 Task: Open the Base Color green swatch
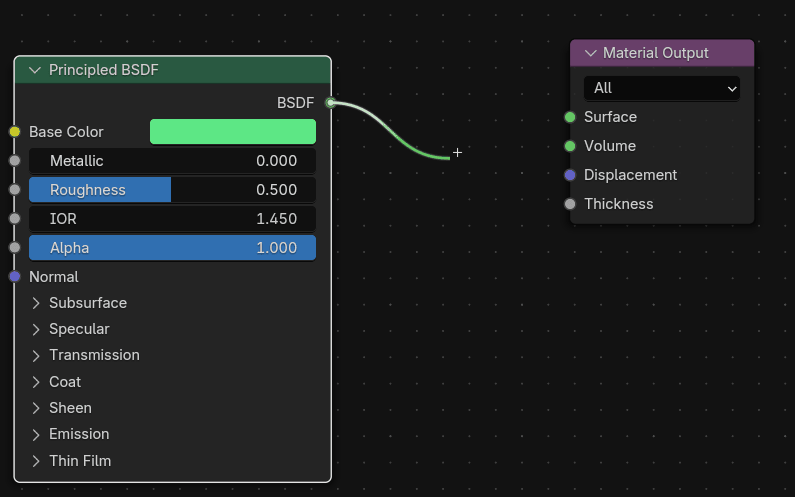232,132
